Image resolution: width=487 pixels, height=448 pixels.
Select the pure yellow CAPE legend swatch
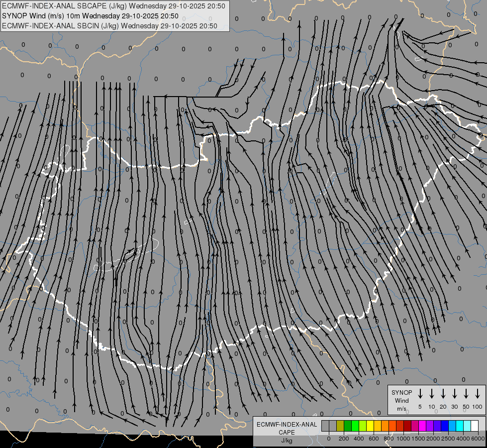[370, 426]
